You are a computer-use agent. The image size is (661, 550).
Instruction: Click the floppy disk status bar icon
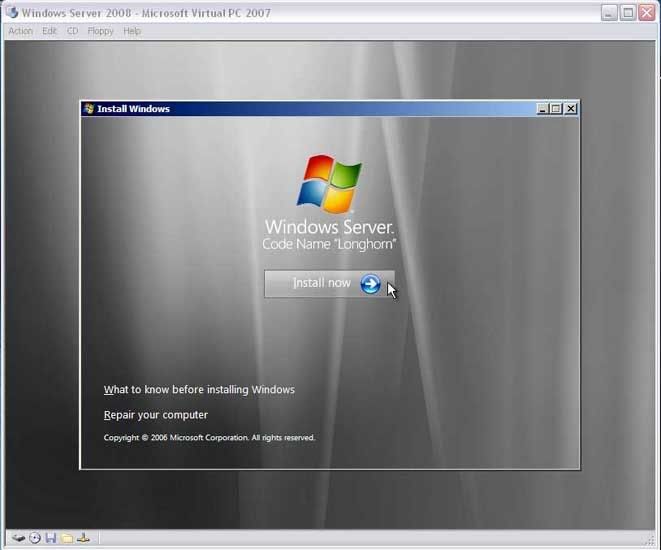tap(51, 538)
